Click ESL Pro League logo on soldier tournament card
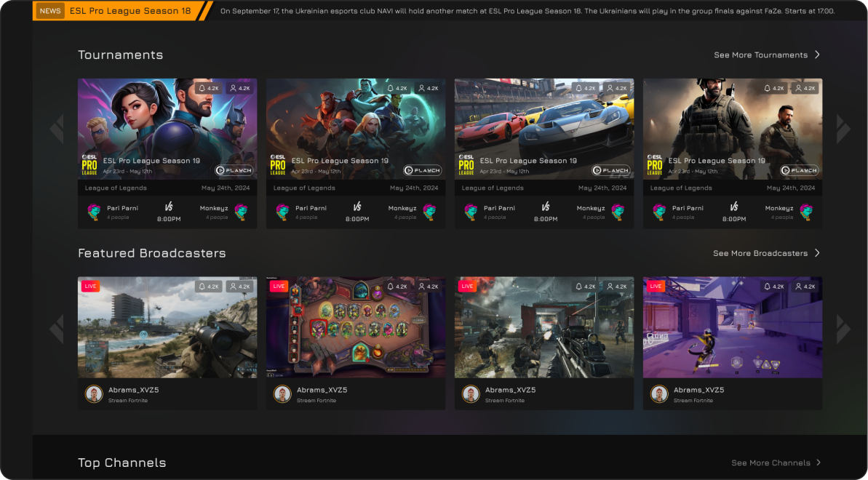This screenshot has height=480, width=868. tap(655, 165)
